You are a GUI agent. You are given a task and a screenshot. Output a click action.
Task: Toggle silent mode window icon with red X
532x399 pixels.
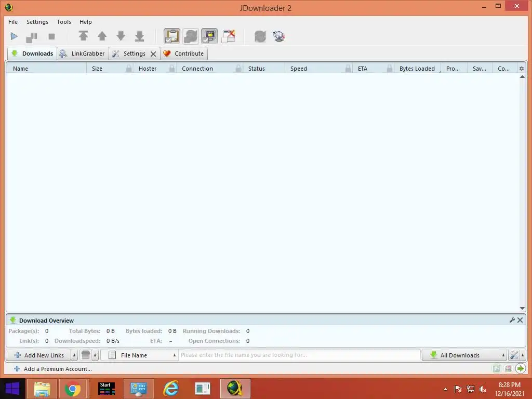(x=229, y=36)
